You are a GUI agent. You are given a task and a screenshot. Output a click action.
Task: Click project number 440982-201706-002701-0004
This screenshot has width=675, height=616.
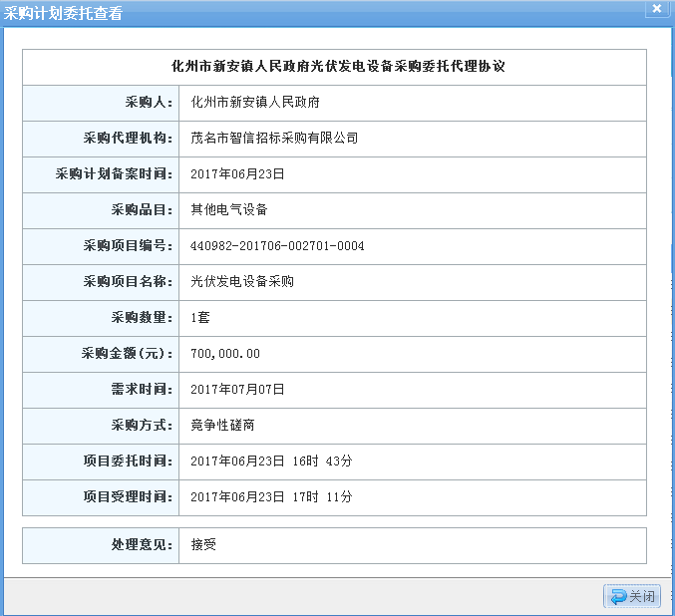click(277, 246)
